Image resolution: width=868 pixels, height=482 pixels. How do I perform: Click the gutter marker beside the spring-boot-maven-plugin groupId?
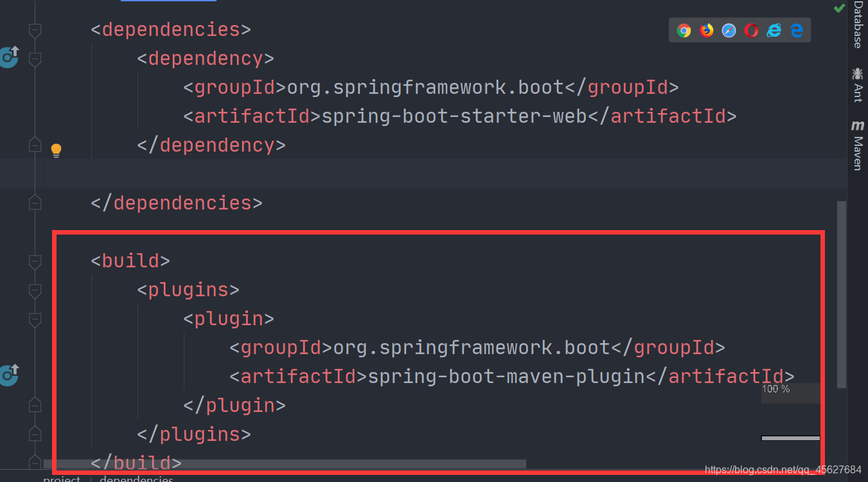click(8, 375)
